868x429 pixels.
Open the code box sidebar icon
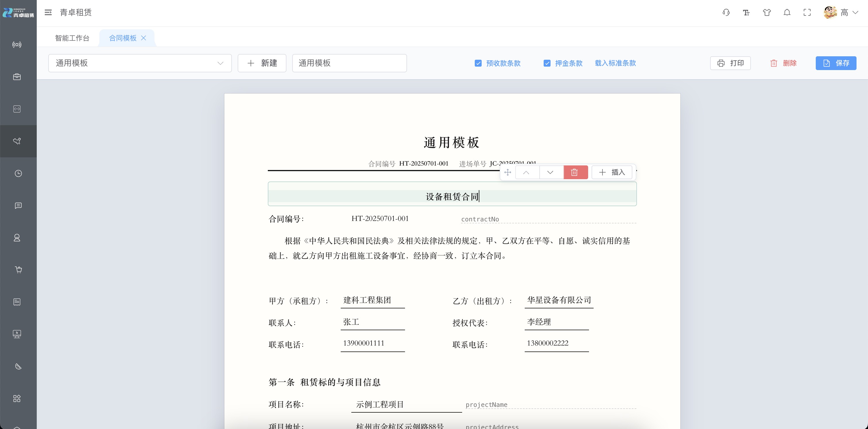coord(17,109)
